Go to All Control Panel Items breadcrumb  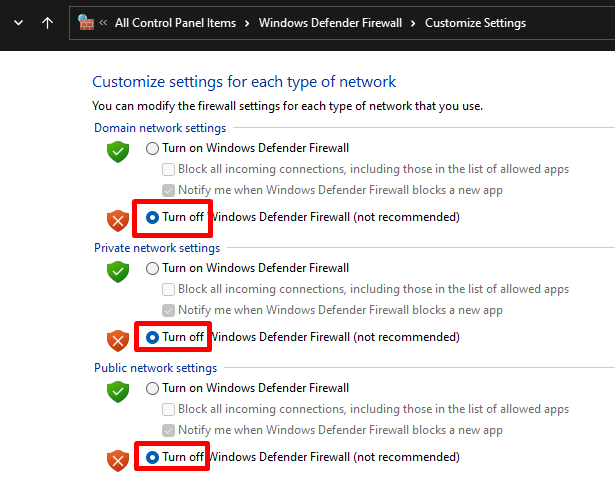[x=176, y=22]
